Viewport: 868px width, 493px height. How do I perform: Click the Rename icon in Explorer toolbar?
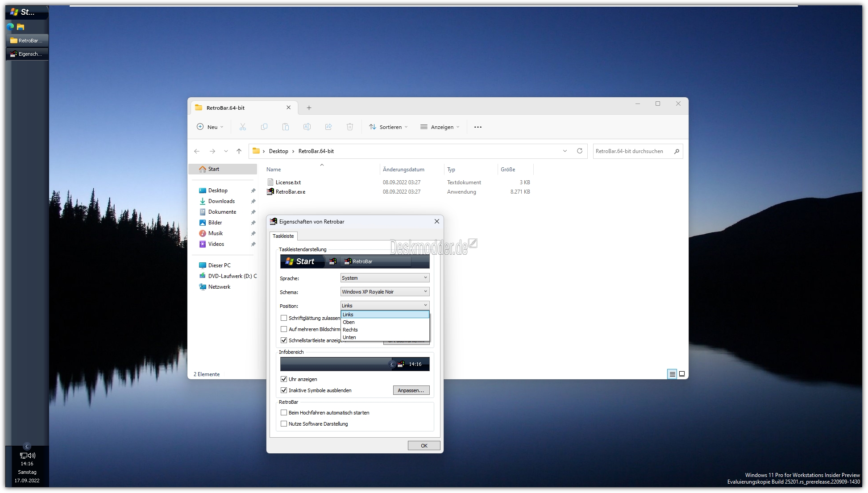pyautogui.click(x=307, y=127)
